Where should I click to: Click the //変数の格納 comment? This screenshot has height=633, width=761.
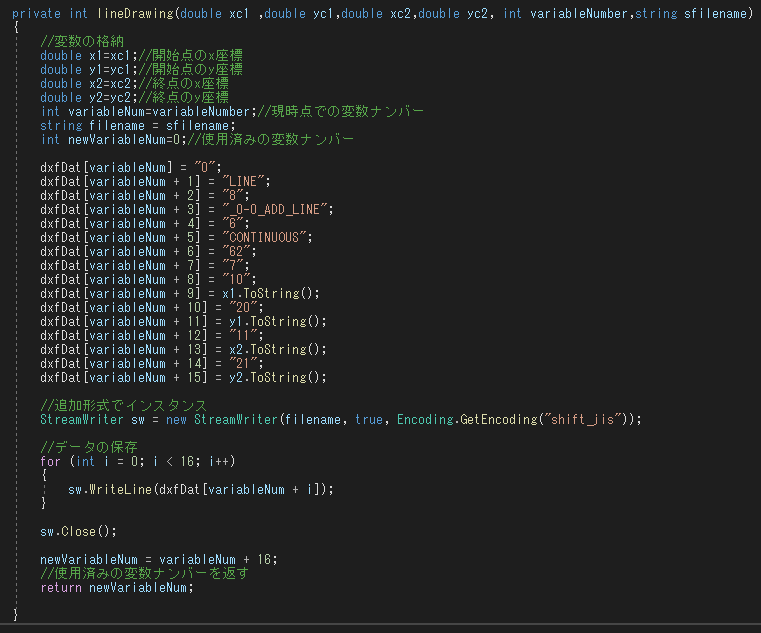click(82, 41)
